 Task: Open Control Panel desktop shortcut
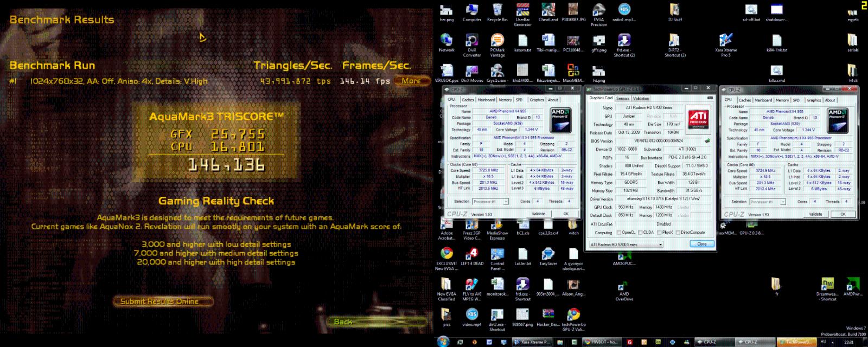497,259
